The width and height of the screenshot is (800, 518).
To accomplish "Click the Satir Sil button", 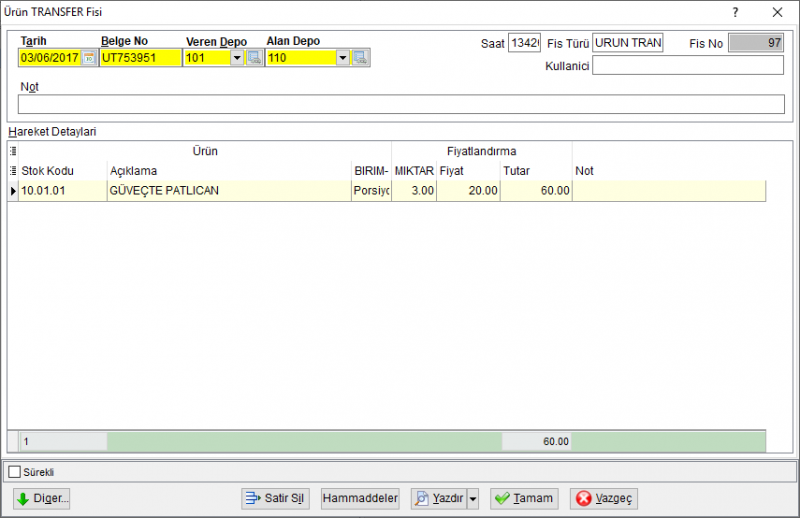I will point(276,499).
